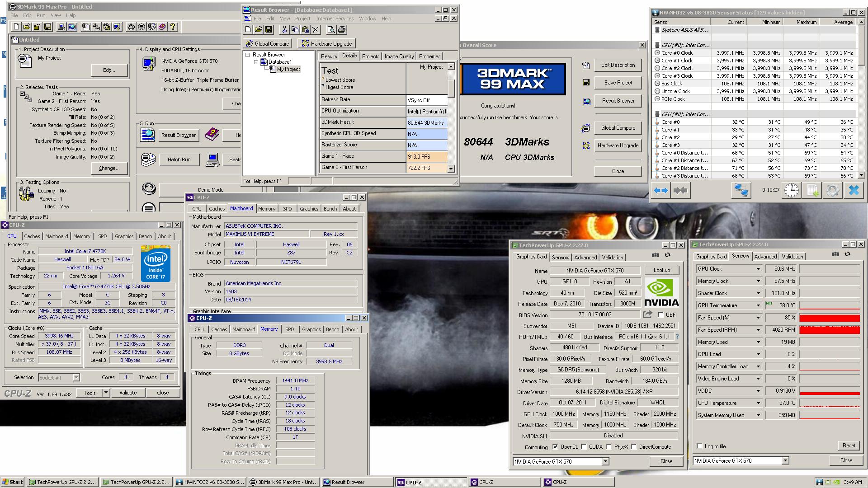Click purple help book icon in 3DMark toolbar
Screen dimensions: 868x488
[162, 27]
